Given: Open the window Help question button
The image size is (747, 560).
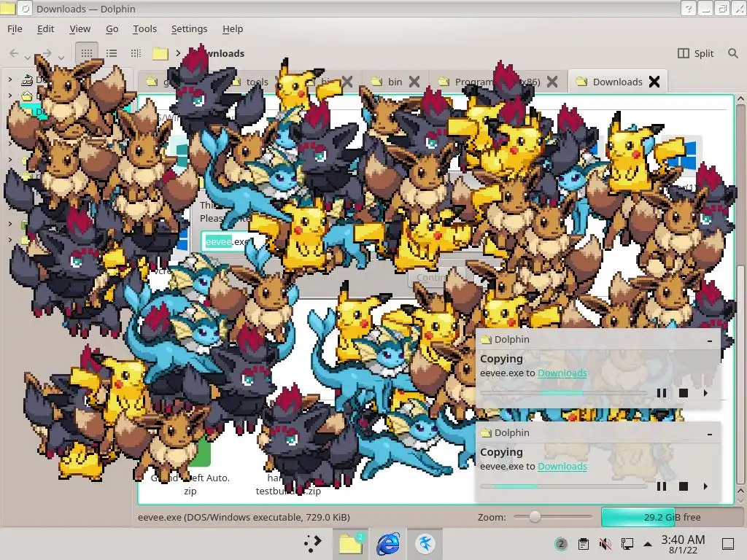Looking at the screenshot, I should point(688,9).
